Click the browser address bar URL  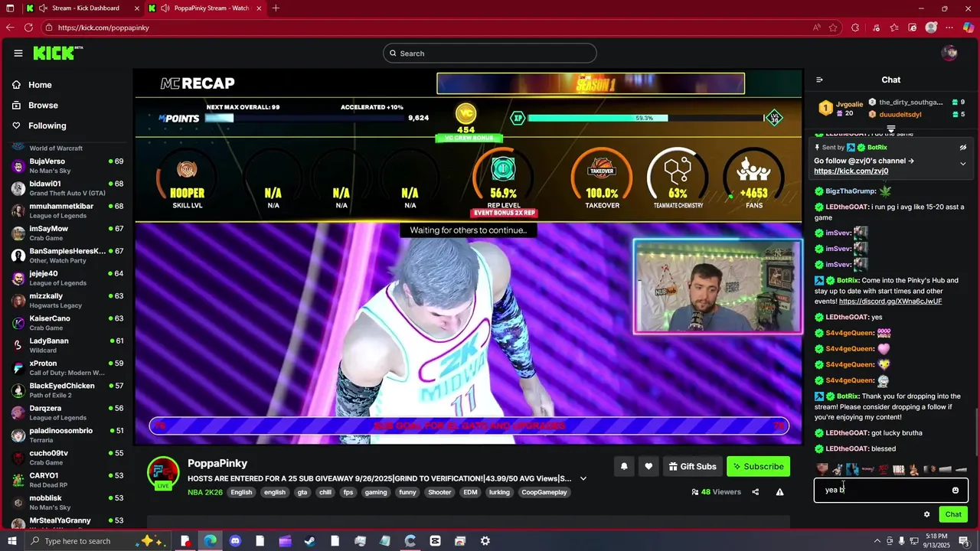click(x=103, y=28)
